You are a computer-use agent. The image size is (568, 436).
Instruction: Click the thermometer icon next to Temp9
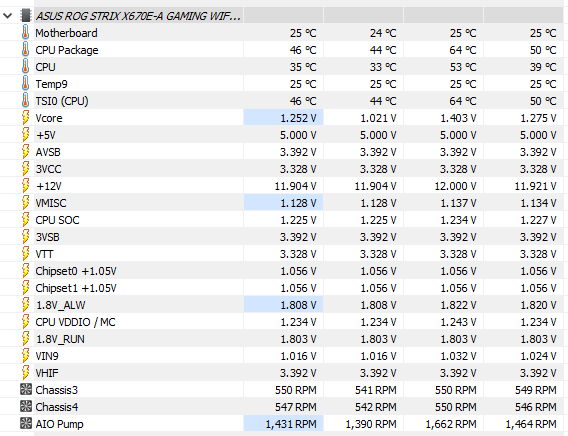25,84
